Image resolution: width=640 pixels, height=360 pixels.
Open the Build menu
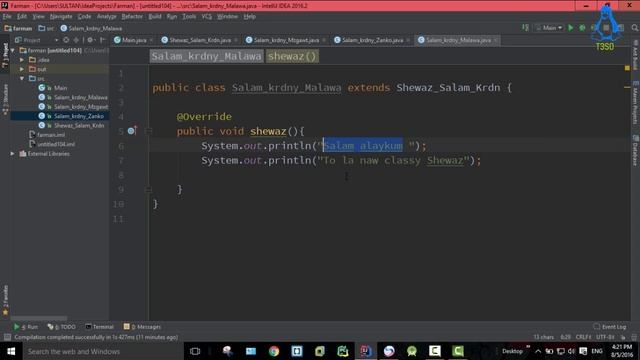[x=155, y=17]
